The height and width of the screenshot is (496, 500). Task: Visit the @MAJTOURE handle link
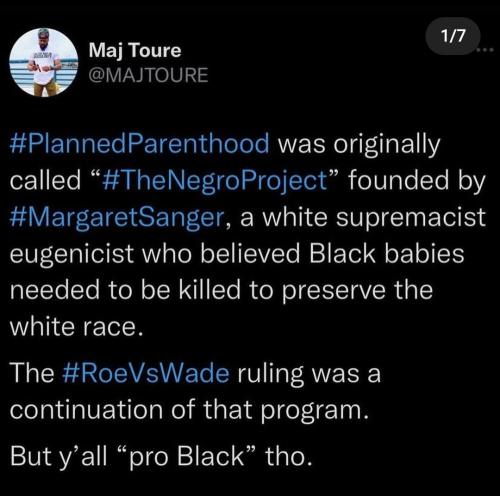tap(149, 75)
